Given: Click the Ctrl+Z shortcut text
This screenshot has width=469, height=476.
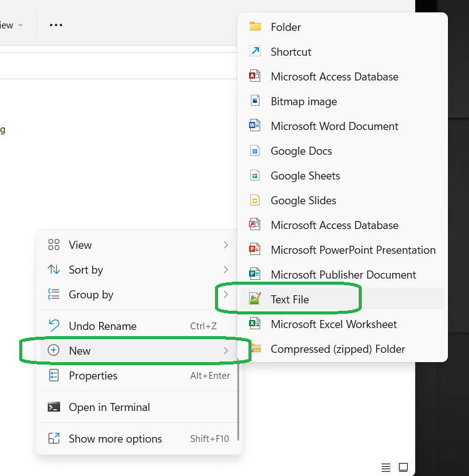Looking at the screenshot, I should pyautogui.click(x=203, y=326).
